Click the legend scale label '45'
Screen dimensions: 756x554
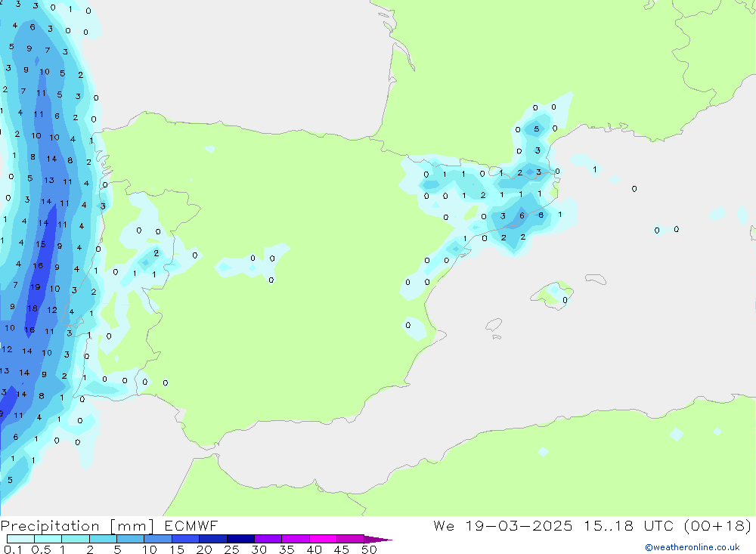point(342,549)
